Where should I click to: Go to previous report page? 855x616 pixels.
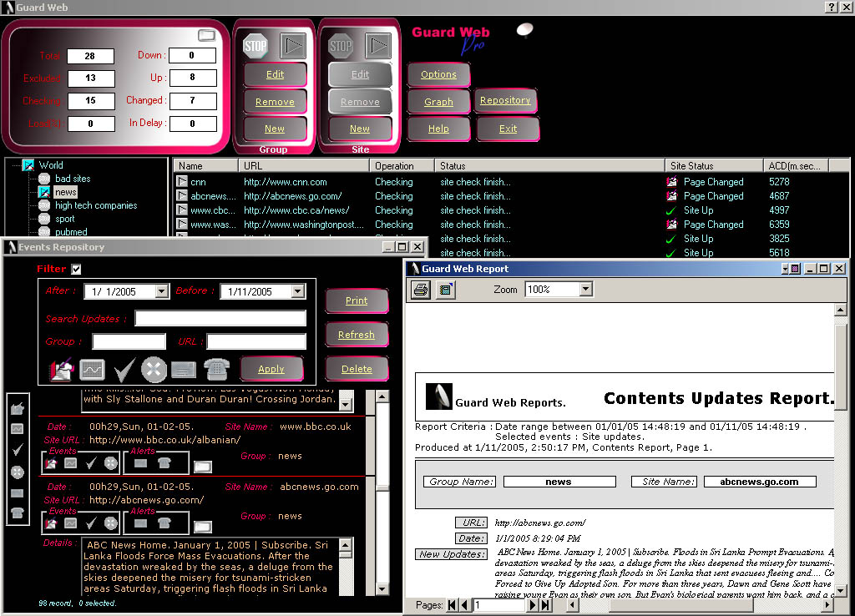[464, 605]
